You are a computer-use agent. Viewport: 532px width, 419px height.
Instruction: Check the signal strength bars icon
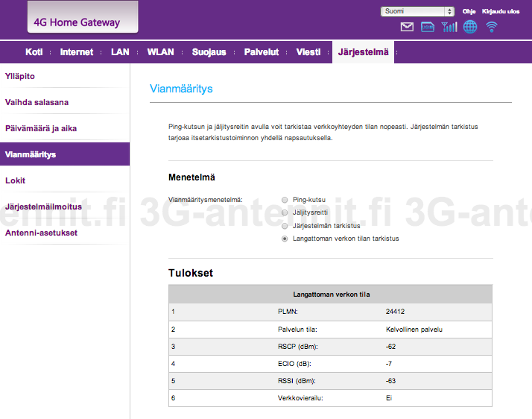tap(449, 27)
